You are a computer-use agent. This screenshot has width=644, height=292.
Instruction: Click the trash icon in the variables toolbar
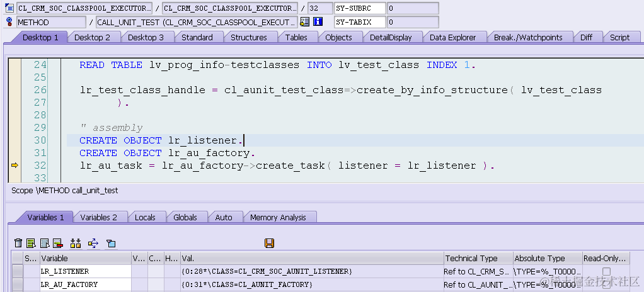click(x=18, y=243)
